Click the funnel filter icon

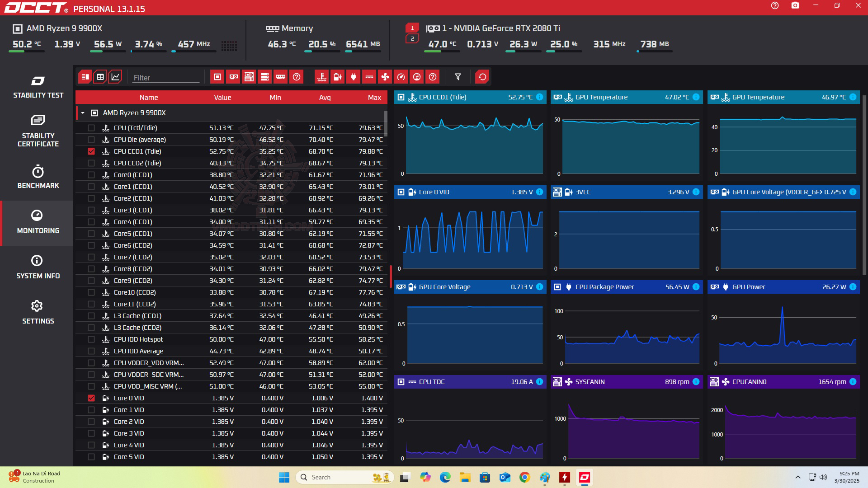pos(458,77)
